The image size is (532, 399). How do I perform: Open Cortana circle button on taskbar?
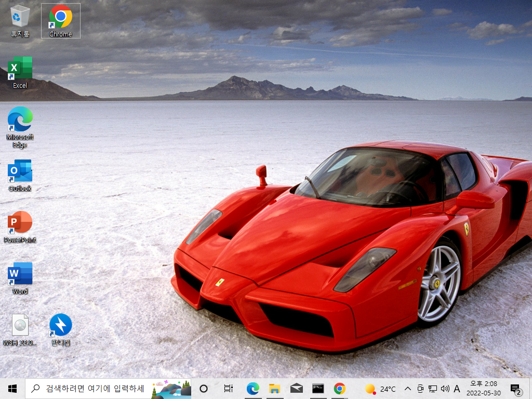point(204,389)
